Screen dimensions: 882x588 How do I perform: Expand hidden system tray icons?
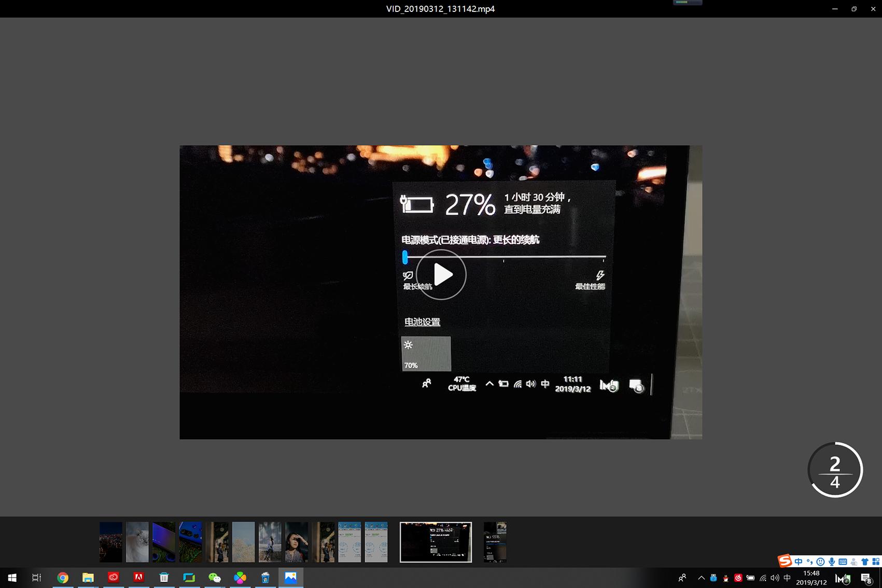point(701,577)
